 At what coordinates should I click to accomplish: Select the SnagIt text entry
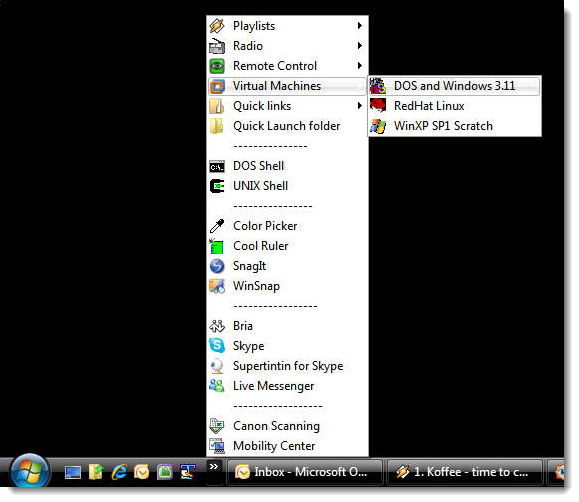(x=250, y=266)
